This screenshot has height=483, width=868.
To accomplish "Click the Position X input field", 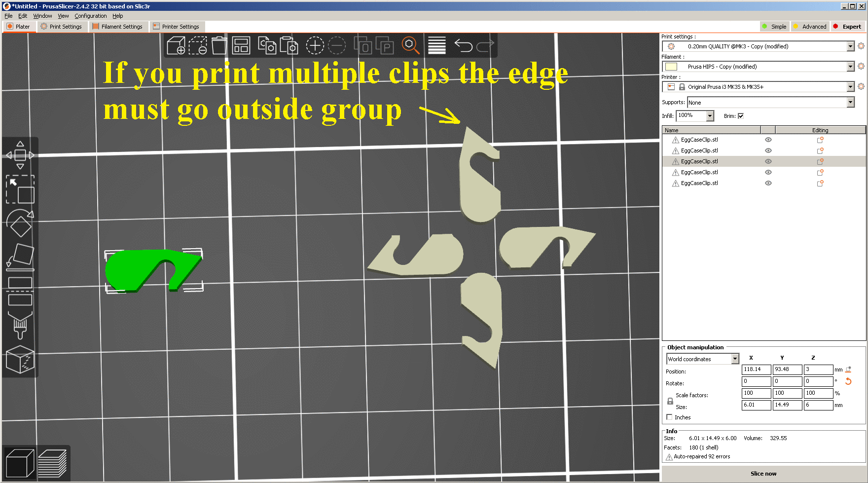I will (757, 370).
